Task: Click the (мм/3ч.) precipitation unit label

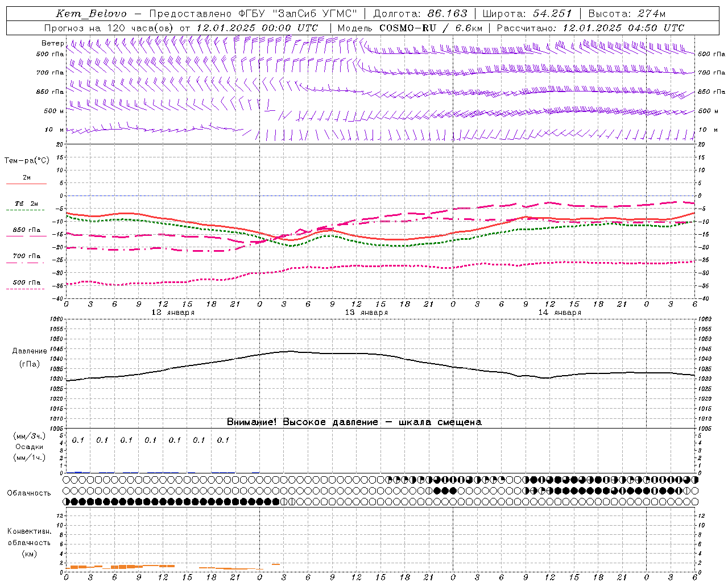Action: pyautogui.click(x=30, y=436)
